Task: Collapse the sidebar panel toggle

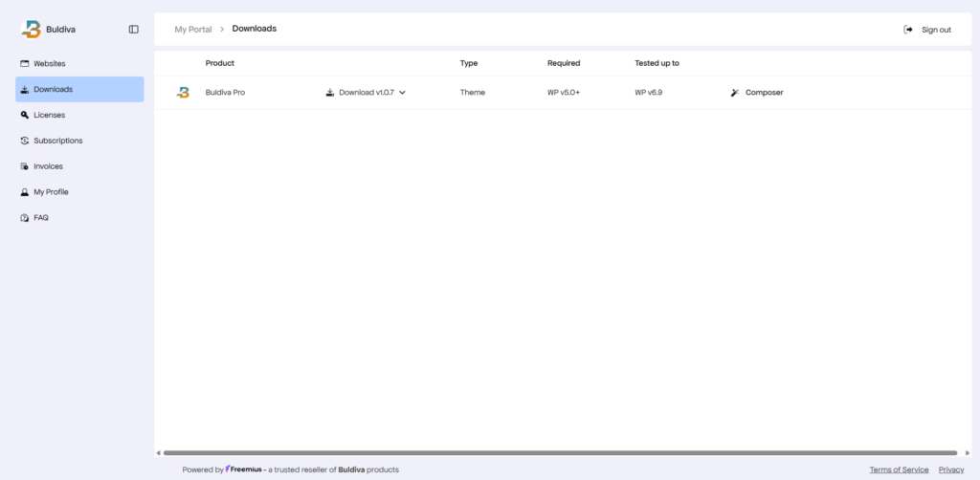Action: click(133, 30)
